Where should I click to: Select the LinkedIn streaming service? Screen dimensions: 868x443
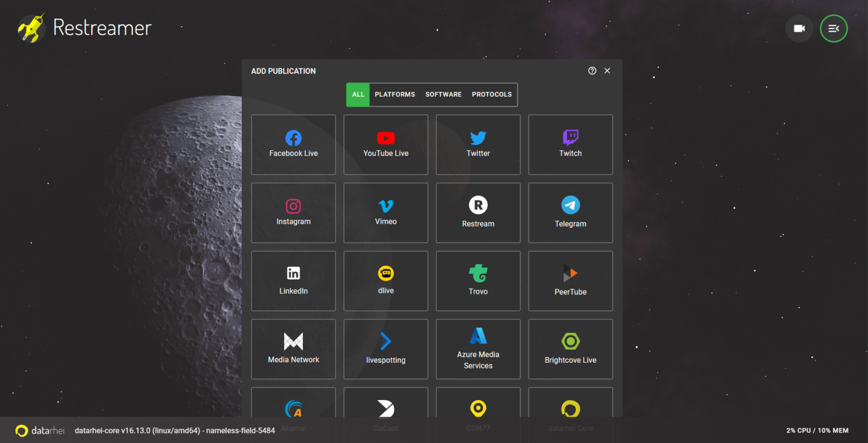(293, 281)
